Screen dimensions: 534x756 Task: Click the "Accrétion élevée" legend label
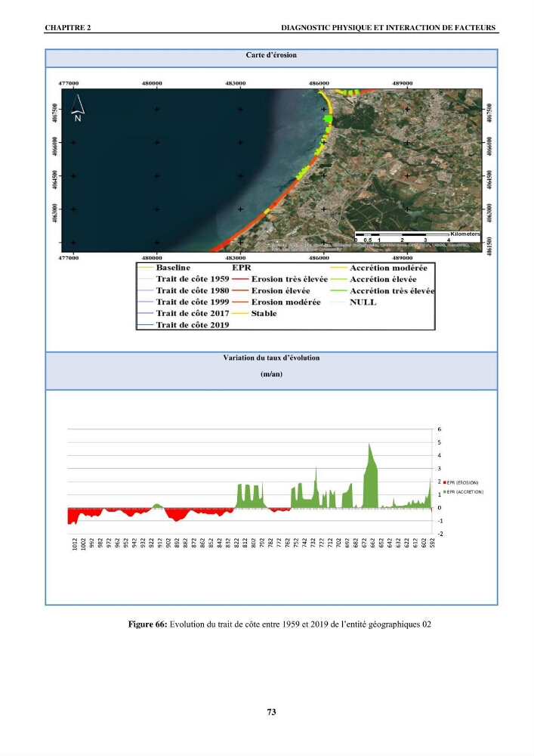pyautogui.click(x=383, y=279)
